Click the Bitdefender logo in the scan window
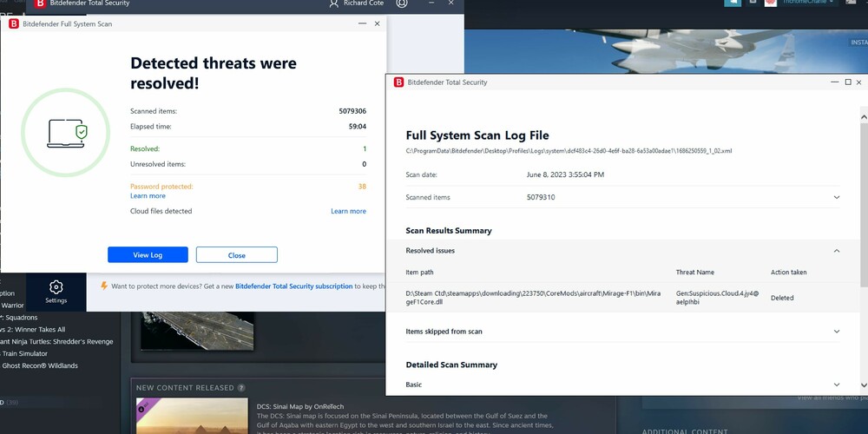Viewport: 868px width, 434px height. pos(14,23)
